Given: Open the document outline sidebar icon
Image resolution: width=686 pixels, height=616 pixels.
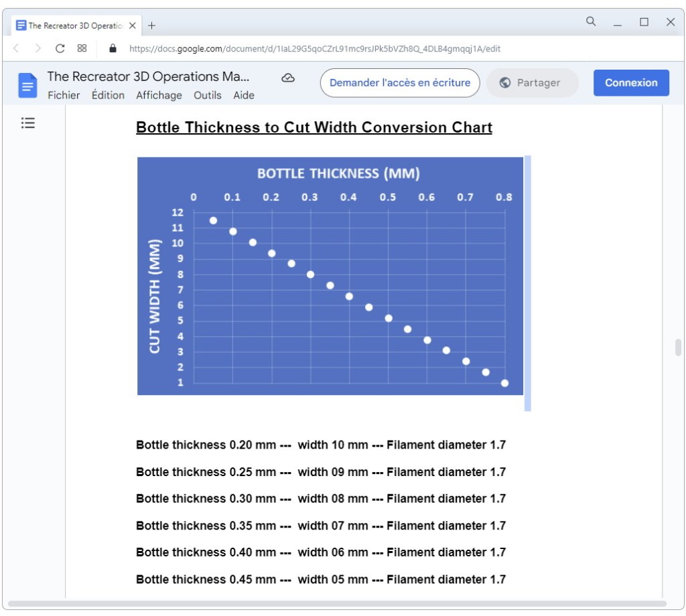Looking at the screenshot, I should point(27,123).
